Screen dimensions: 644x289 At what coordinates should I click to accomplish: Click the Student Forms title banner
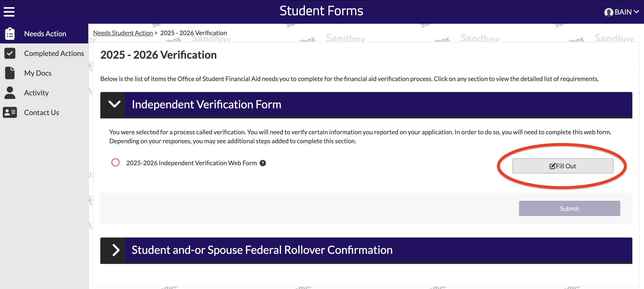(322, 11)
